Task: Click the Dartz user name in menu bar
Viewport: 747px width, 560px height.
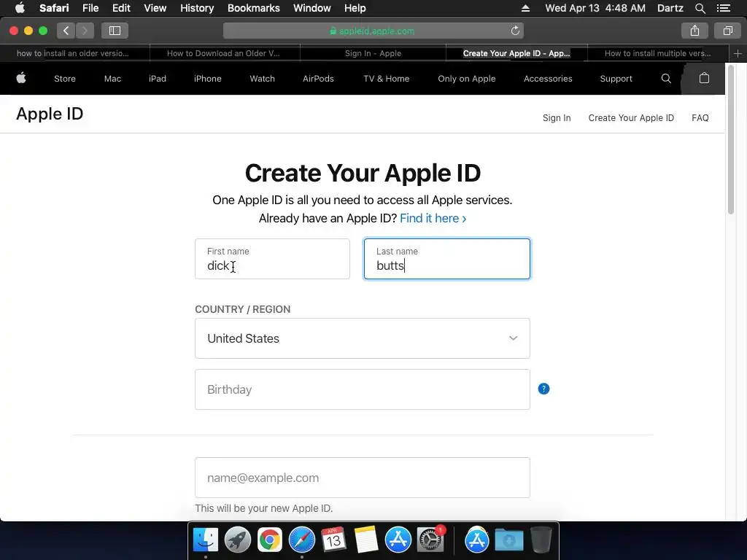Action: coord(670,8)
